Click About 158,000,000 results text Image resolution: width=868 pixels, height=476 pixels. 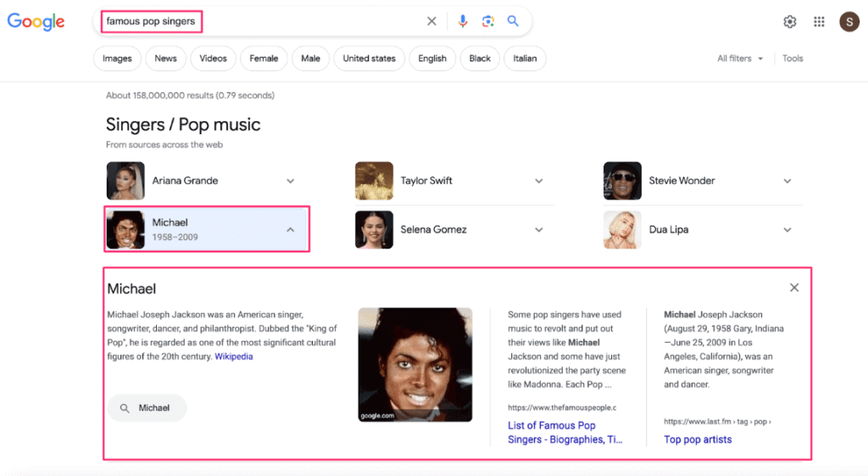191,95
